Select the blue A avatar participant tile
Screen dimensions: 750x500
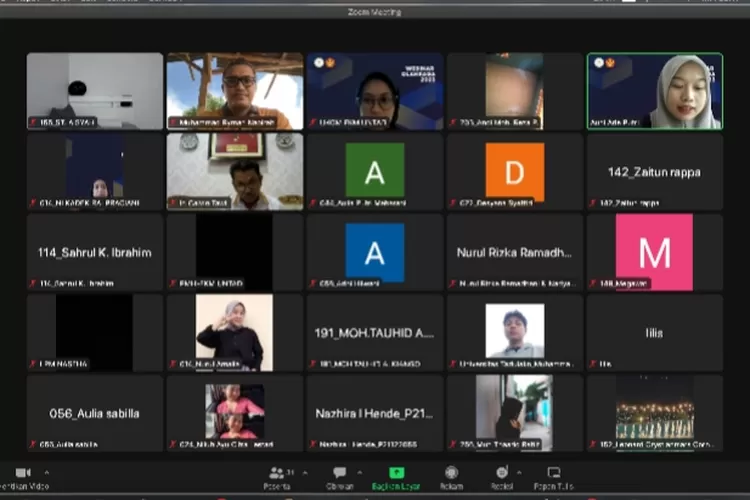[x=375, y=252]
